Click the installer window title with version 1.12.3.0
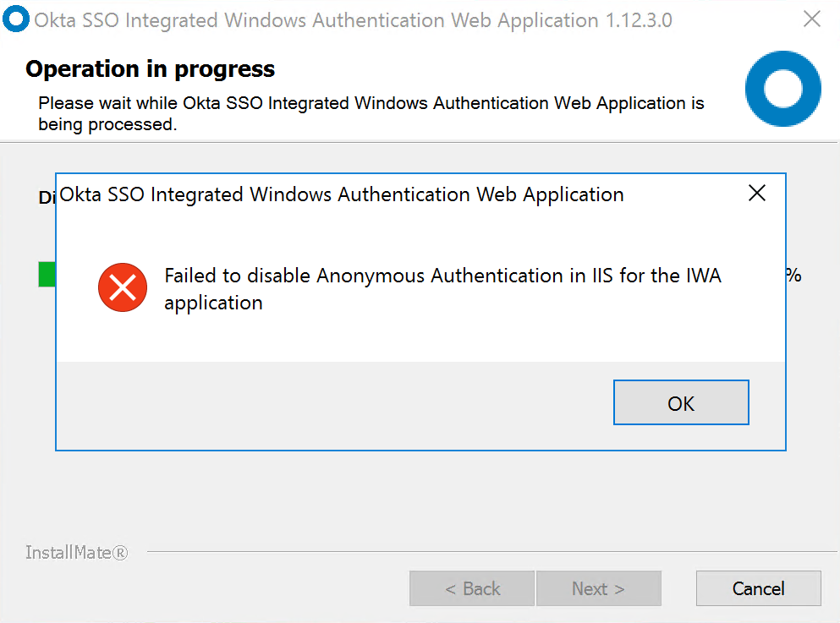 (x=353, y=20)
